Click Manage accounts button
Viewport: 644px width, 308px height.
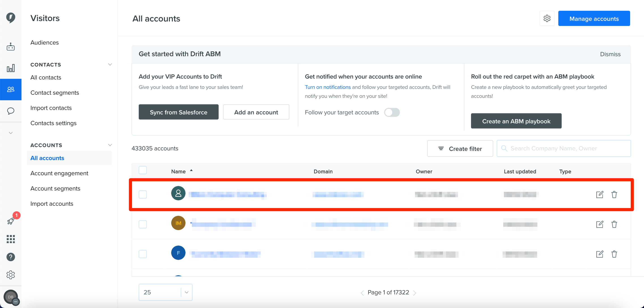pyautogui.click(x=594, y=19)
